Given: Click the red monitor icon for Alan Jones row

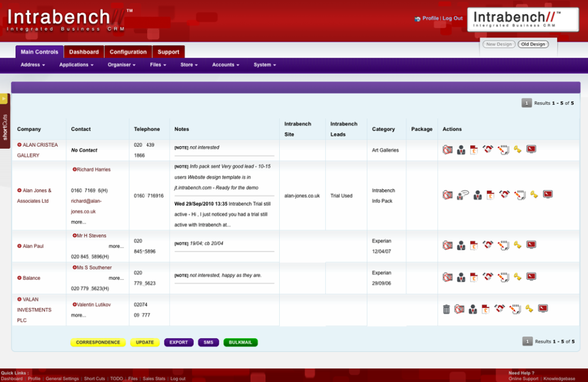Looking at the screenshot, I should (548, 195).
